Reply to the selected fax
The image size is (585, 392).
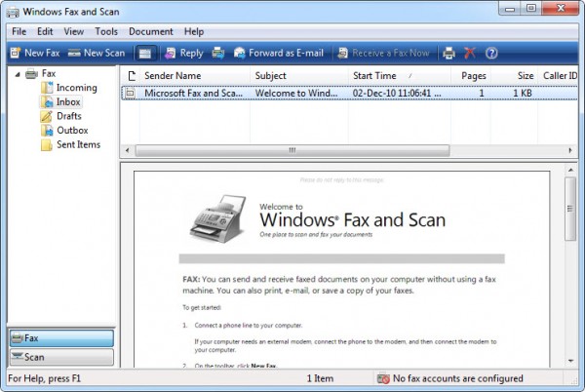(x=184, y=53)
